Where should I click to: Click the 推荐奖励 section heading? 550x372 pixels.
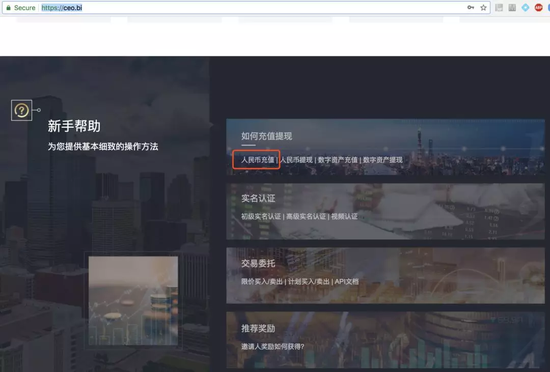coord(258,329)
